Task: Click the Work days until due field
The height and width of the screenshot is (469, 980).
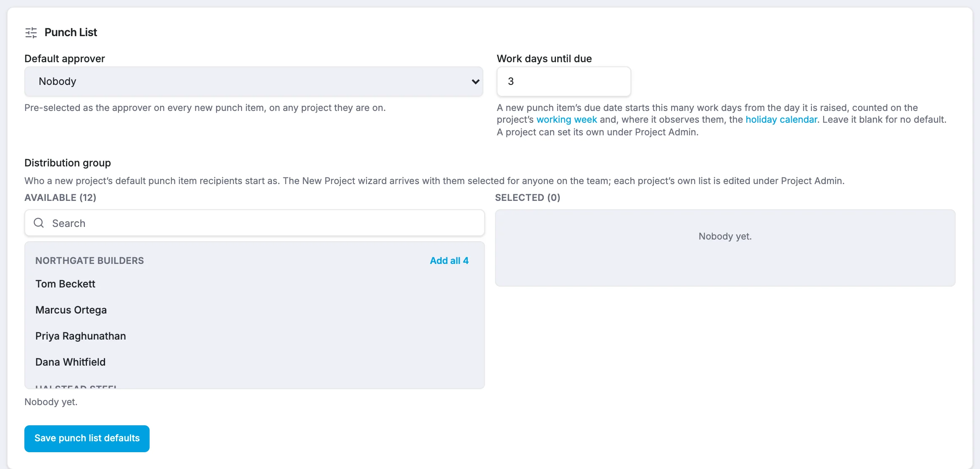Action: [x=564, y=82]
